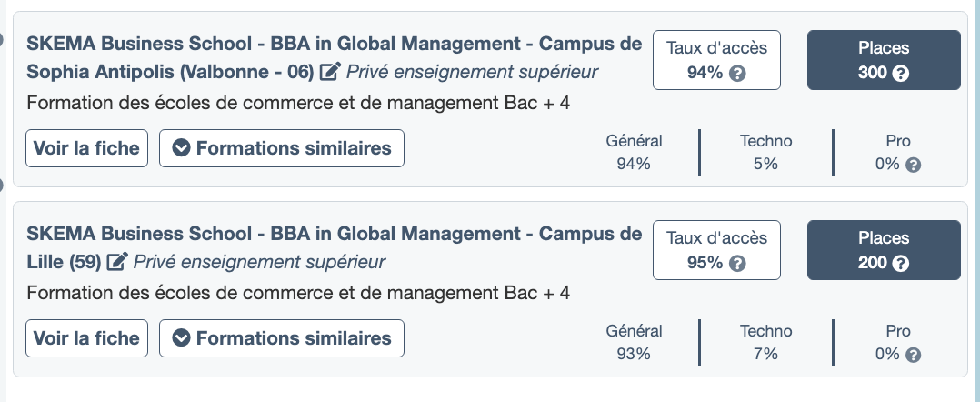The width and height of the screenshot is (980, 402).
Task: Click Général 93% statistic for Lille
Action: click(634, 342)
